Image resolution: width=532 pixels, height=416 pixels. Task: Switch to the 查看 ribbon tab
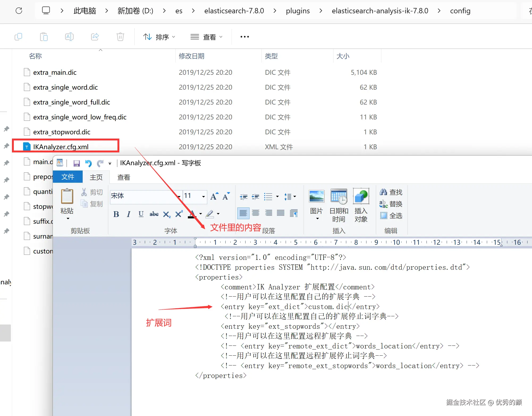(124, 177)
